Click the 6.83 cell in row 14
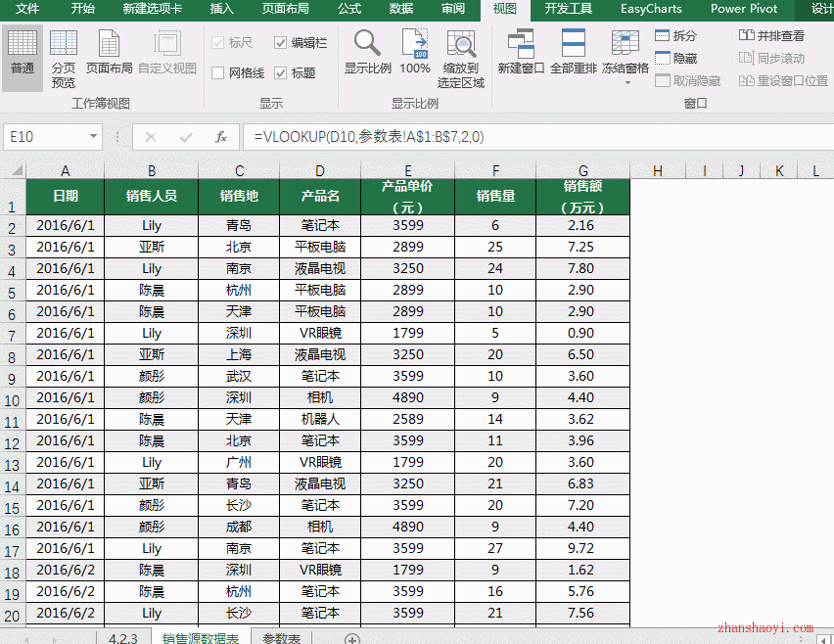This screenshot has width=834, height=644. [583, 483]
